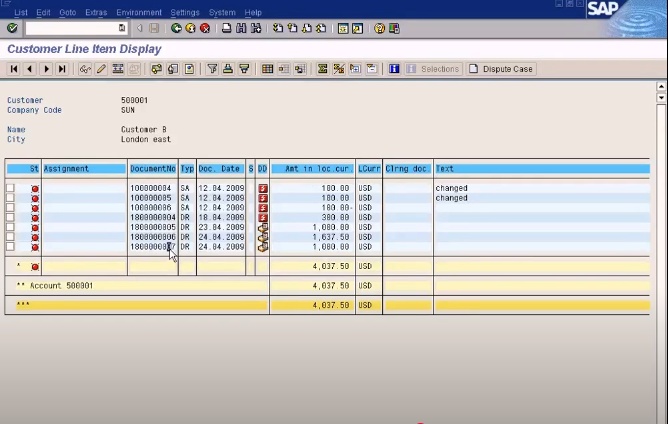Click the Selections button
668x424 pixels.
(433, 69)
